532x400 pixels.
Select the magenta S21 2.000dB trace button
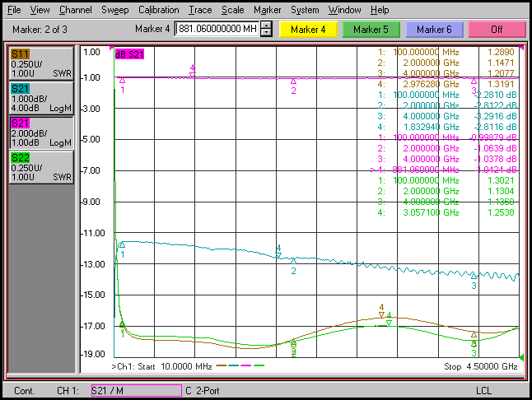coord(41,133)
